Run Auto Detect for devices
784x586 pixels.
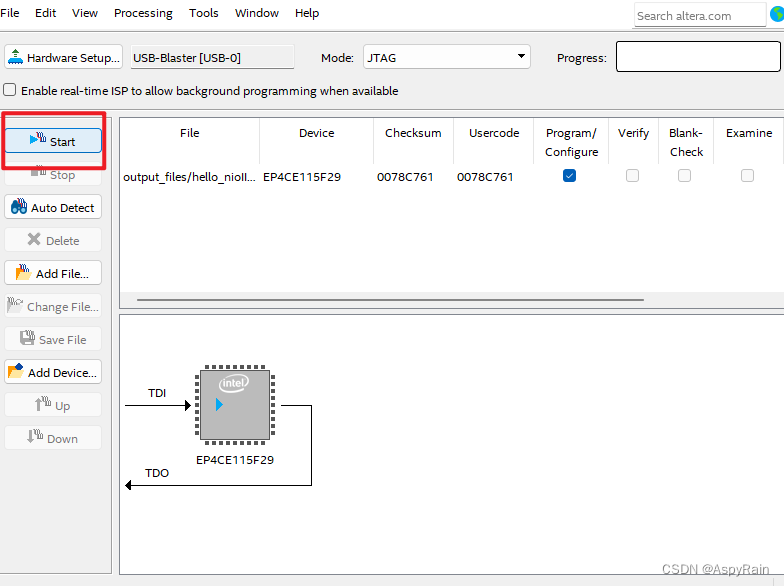[x=53, y=207]
